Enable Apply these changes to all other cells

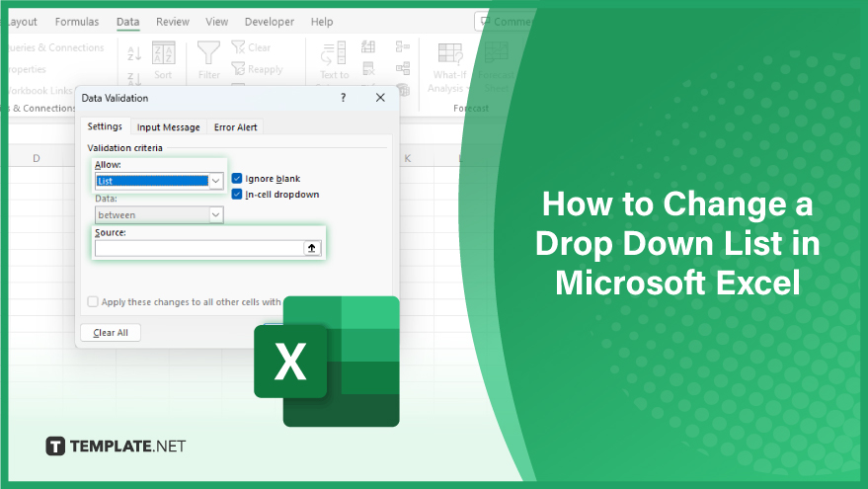coord(93,302)
